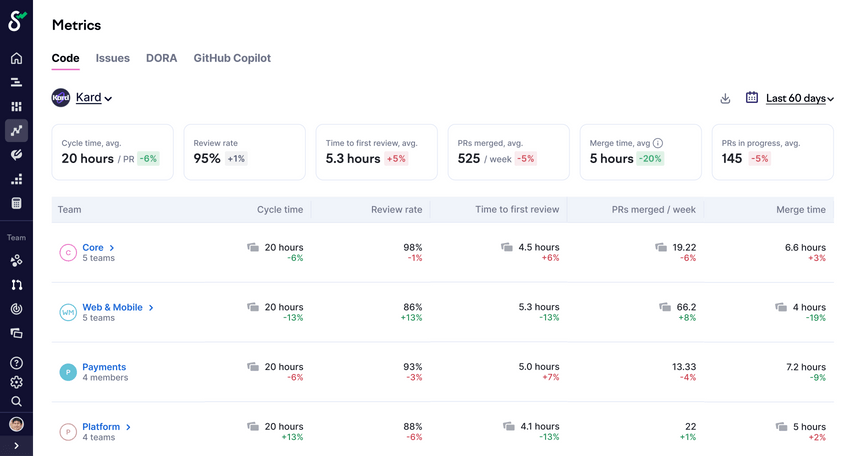
Task: Open drill-down icon beside Platform merge time
Action: (x=781, y=427)
